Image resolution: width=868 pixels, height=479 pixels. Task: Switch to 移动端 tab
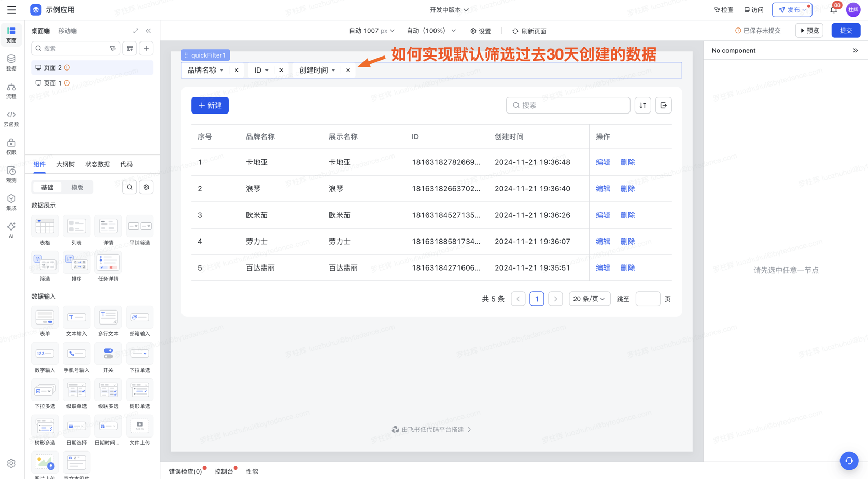pyautogui.click(x=67, y=31)
